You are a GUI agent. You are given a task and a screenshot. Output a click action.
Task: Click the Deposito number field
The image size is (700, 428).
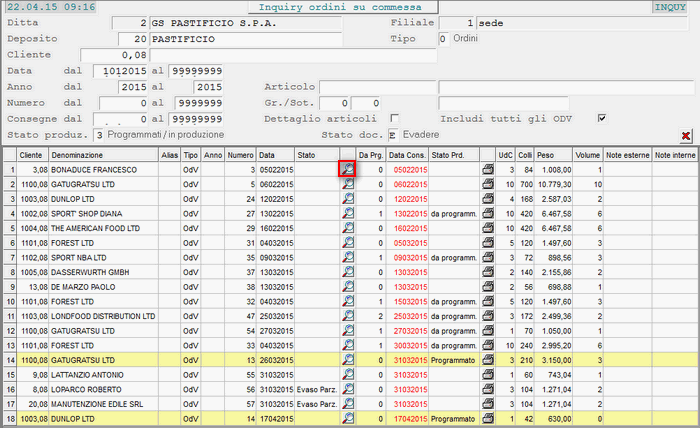click(133, 39)
